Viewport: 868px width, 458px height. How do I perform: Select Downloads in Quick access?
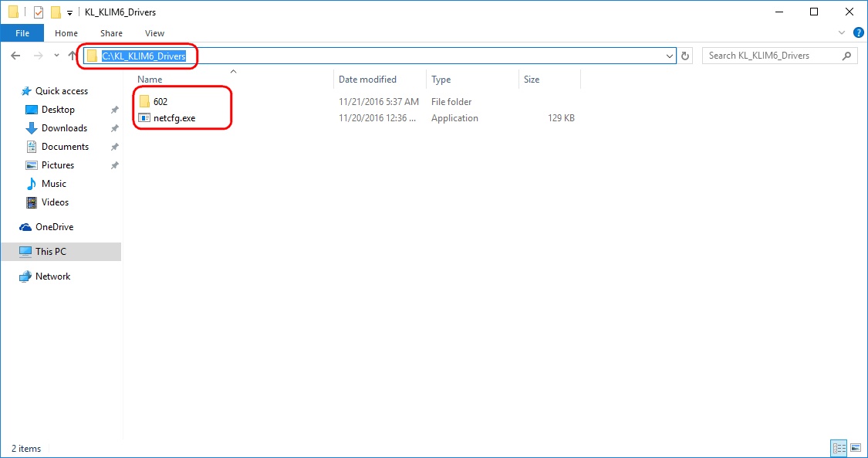click(x=64, y=128)
